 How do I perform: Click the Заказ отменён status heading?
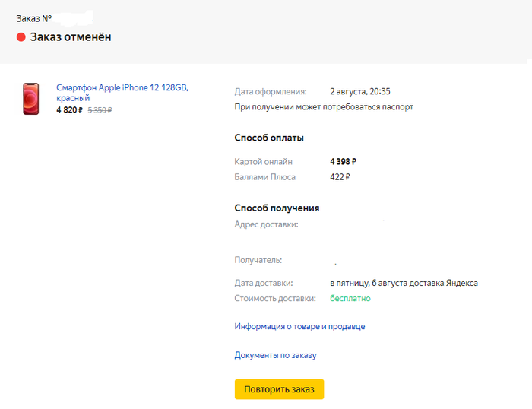pos(71,37)
